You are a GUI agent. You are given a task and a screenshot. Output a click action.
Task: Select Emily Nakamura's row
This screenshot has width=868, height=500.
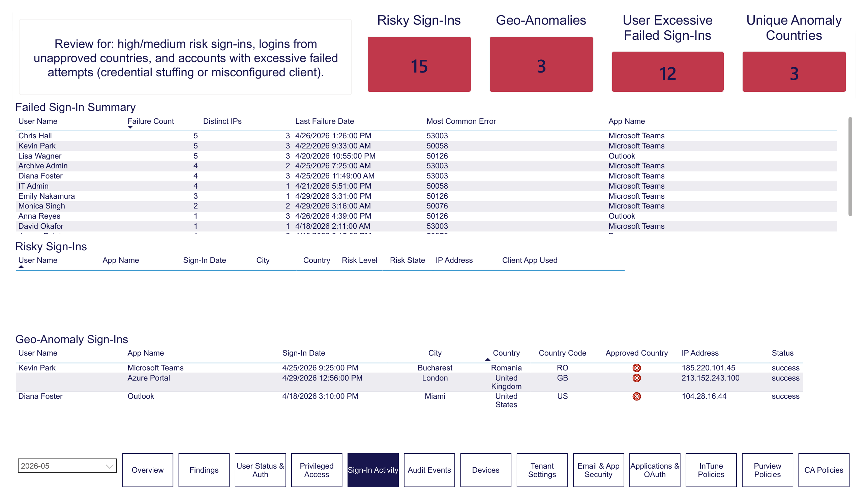pos(426,196)
